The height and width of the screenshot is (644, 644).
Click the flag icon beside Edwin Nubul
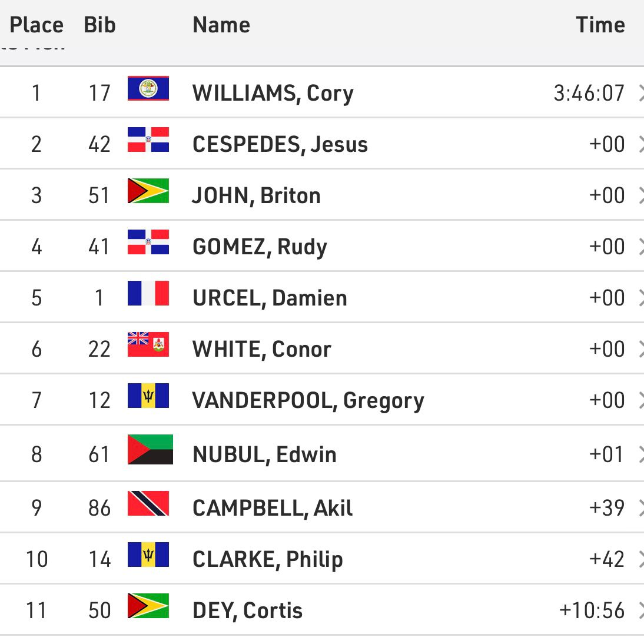pos(150,449)
